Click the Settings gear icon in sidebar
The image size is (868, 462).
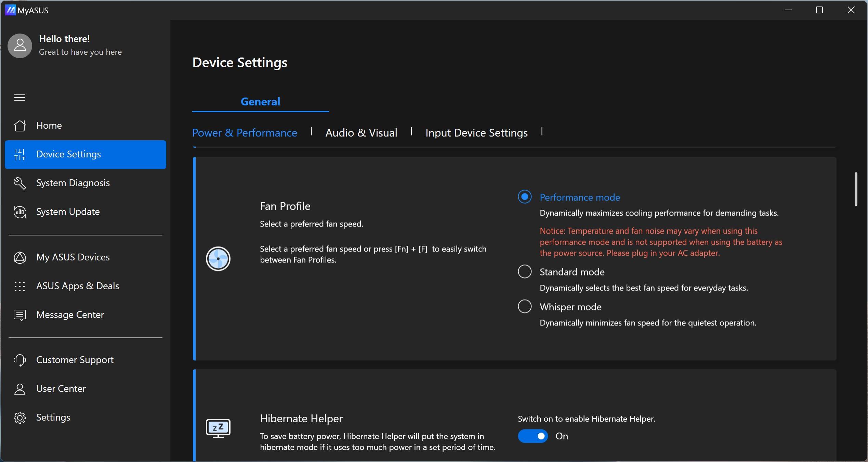(x=19, y=418)
